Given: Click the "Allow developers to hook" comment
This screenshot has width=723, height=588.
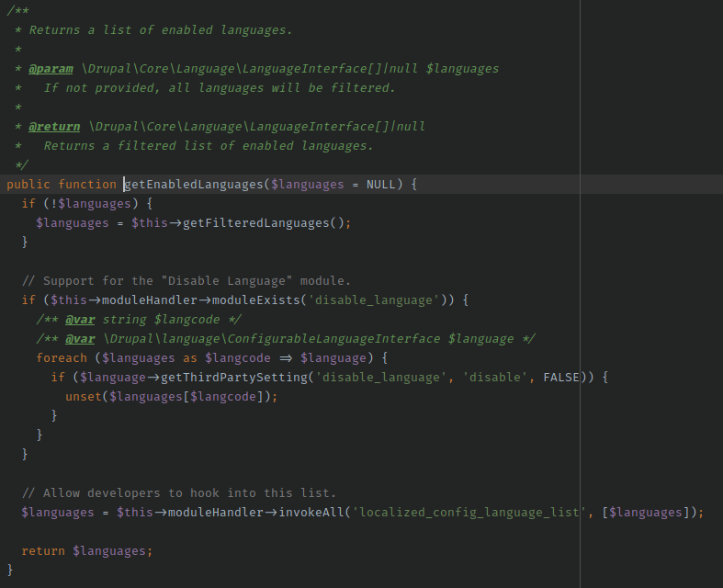Looking at the screenshot, I should (x=179, y=493).
